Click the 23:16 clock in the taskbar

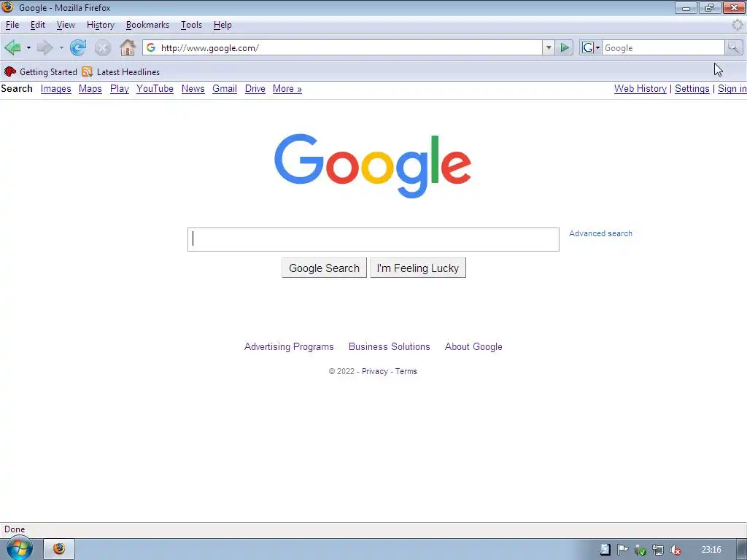pos(711,550)
